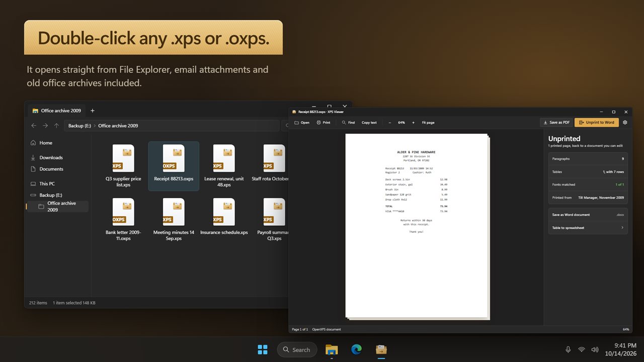The width and height of the screenshot is (644, 362).
Task: Open a file via XPS Viewer Open button
Action: (x=302, y=123)
